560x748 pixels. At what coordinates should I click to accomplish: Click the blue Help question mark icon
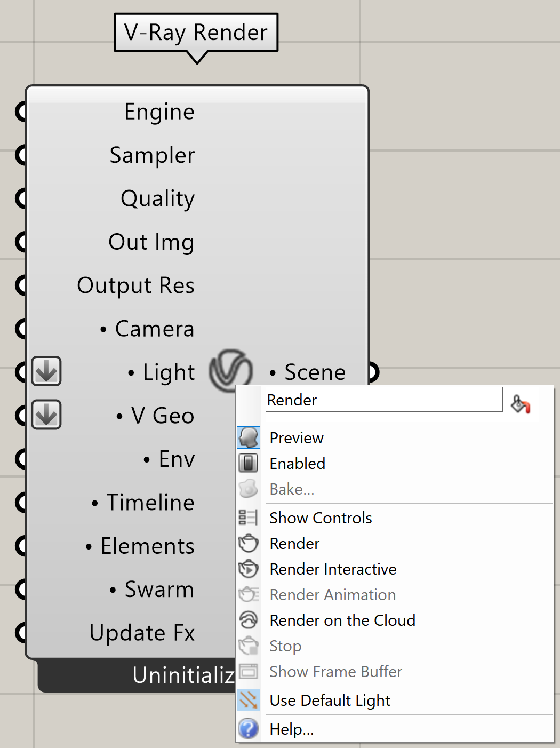[249, 729]
